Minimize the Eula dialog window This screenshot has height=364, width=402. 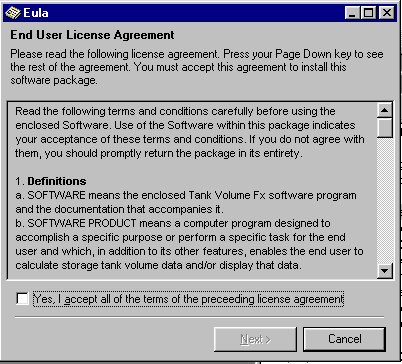(352, 13)
